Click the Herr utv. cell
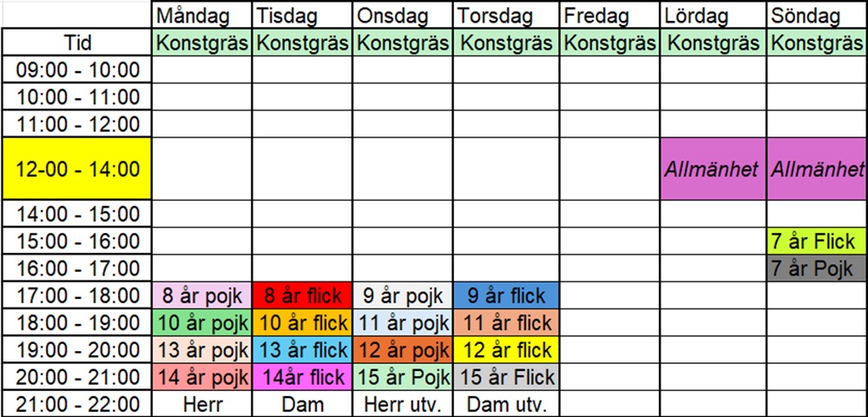Viewport: 868px width, 417px height. click(x=403, y=405)
